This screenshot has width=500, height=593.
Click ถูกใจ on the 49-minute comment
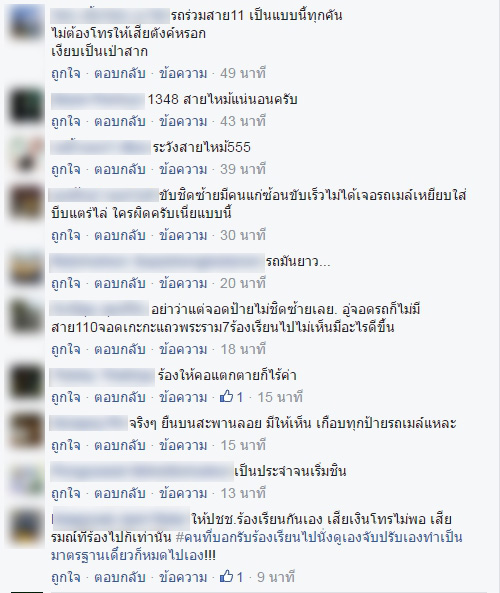pyautogui.click(x=66, y=73)
